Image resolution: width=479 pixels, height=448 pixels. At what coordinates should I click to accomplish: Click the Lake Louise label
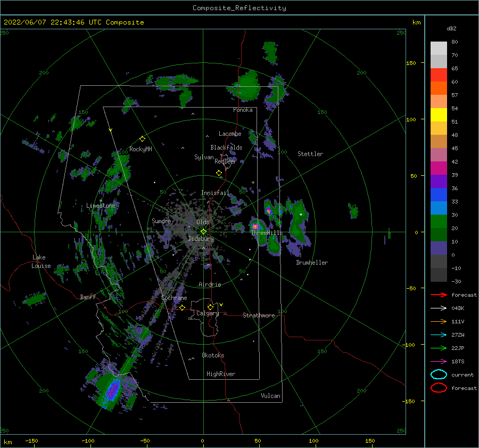pos(42,262)
